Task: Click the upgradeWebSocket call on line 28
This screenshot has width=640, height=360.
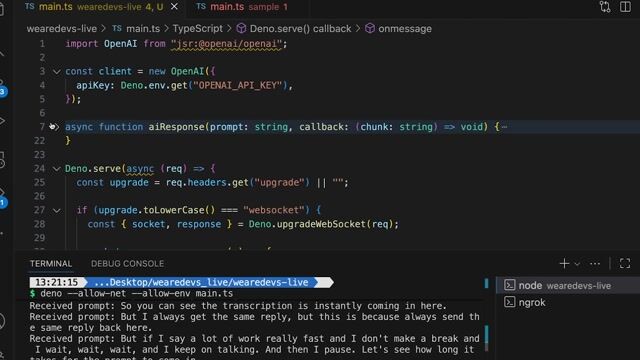Action: 322,224
